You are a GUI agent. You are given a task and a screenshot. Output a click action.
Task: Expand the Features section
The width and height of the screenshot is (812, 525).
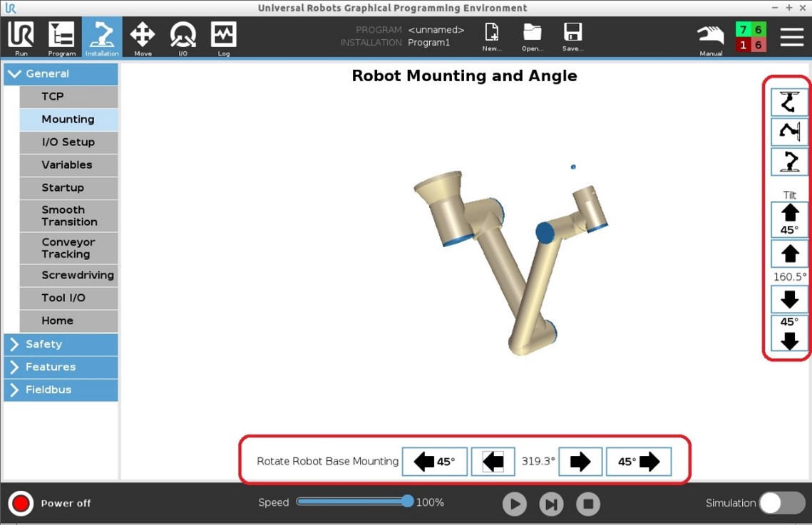(61, 367)
